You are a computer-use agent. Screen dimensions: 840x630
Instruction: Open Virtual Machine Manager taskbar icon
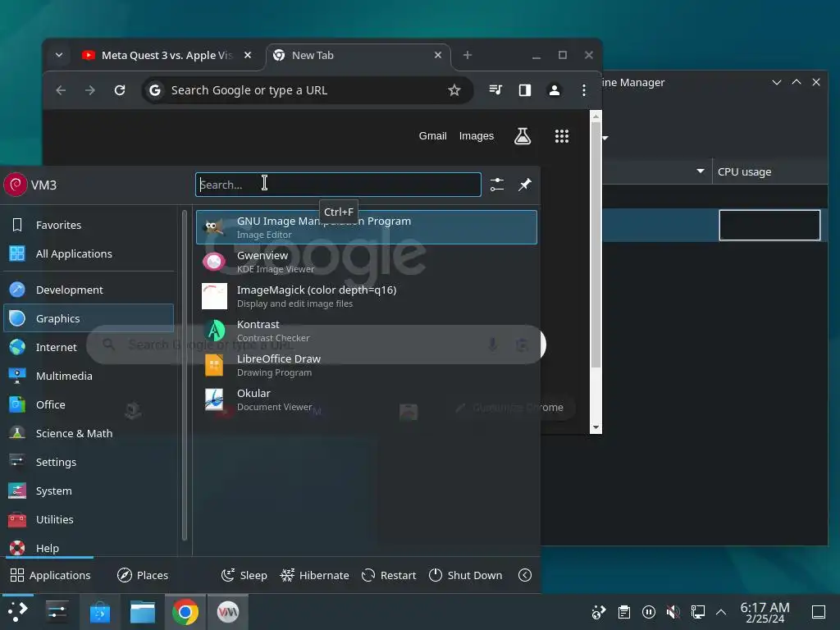point(228,612)
